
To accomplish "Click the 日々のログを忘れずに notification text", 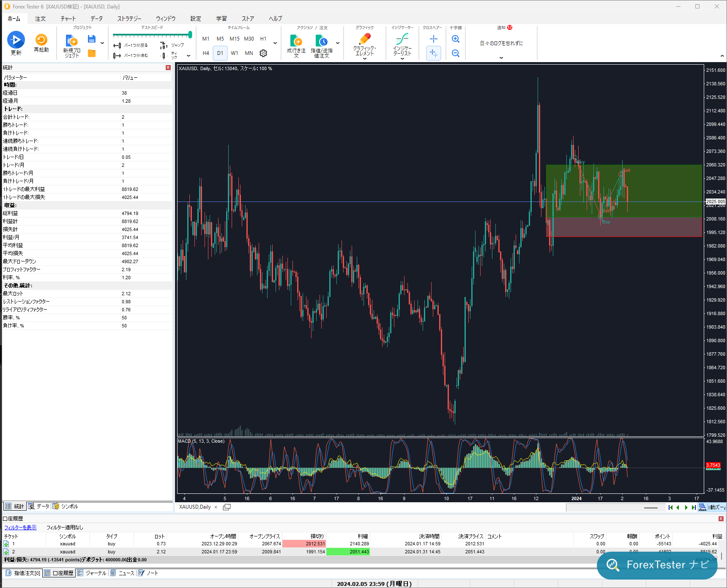I will coord(501,44).
